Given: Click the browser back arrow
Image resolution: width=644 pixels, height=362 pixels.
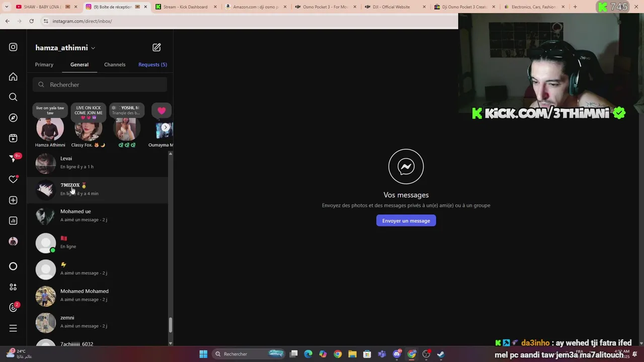Looking at the screenshot, I should 8,21.
